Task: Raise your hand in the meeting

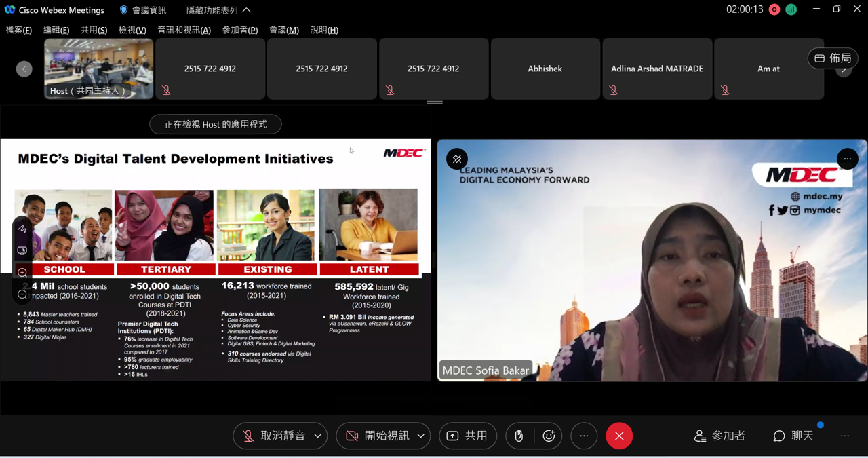Action: pos(519,436)
